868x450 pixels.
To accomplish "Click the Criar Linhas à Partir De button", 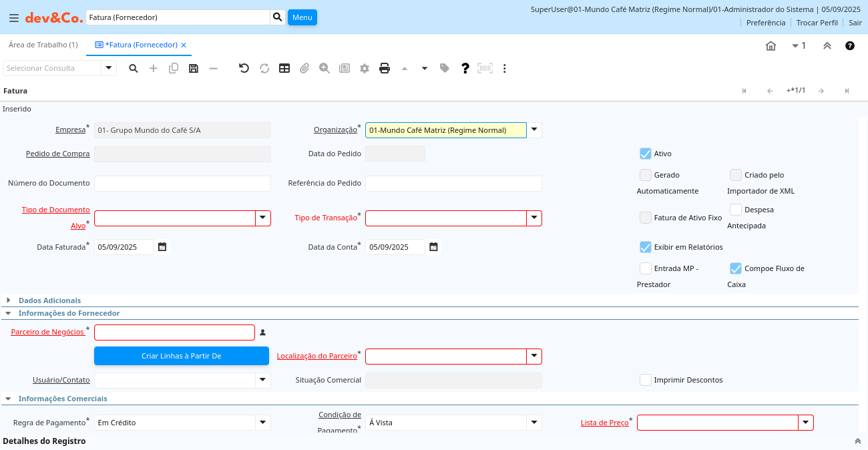I will click(x=181, y=356).
